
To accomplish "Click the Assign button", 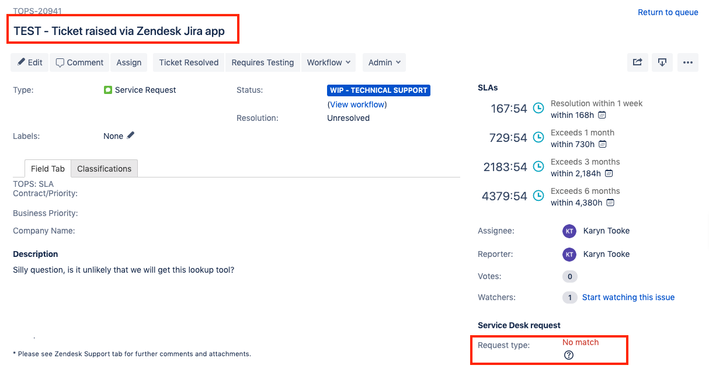I will click(129, 62).
